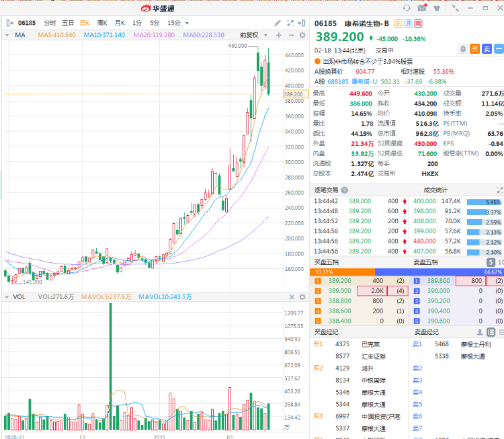This screenshot has width=504, height=439.
Task: Zoom out chart with minus icon
Action: click(291, 35)
